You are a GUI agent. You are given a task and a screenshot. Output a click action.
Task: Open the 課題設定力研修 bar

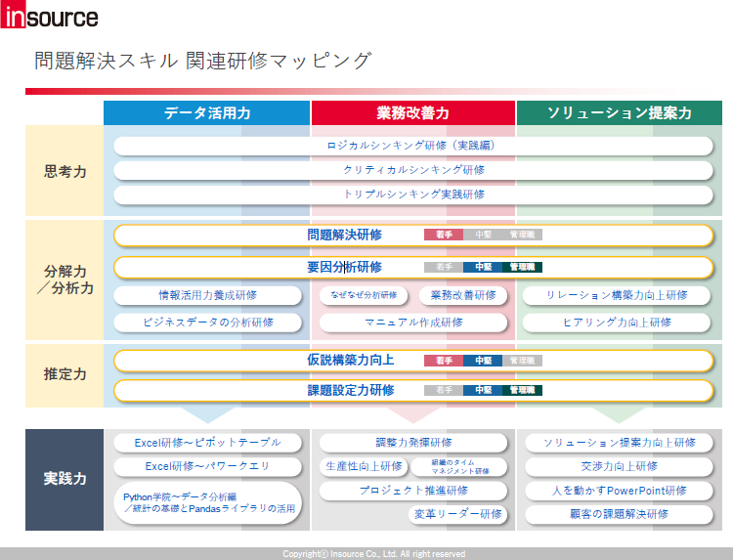(x=413, y=390)
